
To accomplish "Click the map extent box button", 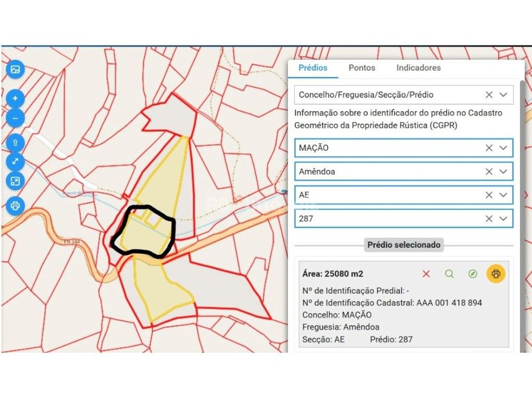I will (15, 181).
